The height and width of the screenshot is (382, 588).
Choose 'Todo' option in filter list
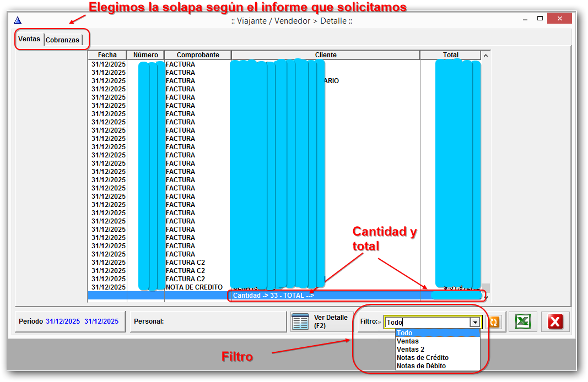click(x=404, y=333)
